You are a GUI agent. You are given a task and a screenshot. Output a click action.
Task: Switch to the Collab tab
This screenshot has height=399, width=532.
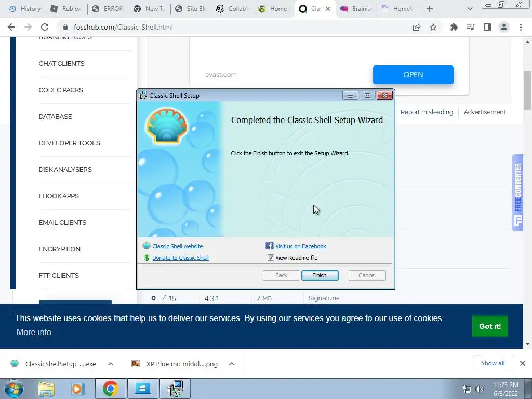pyautogui.click(x=233, y=9)
